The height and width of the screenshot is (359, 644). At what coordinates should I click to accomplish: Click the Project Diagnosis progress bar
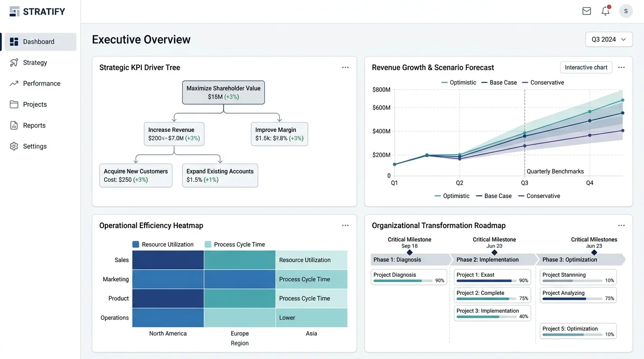(402, 281)
